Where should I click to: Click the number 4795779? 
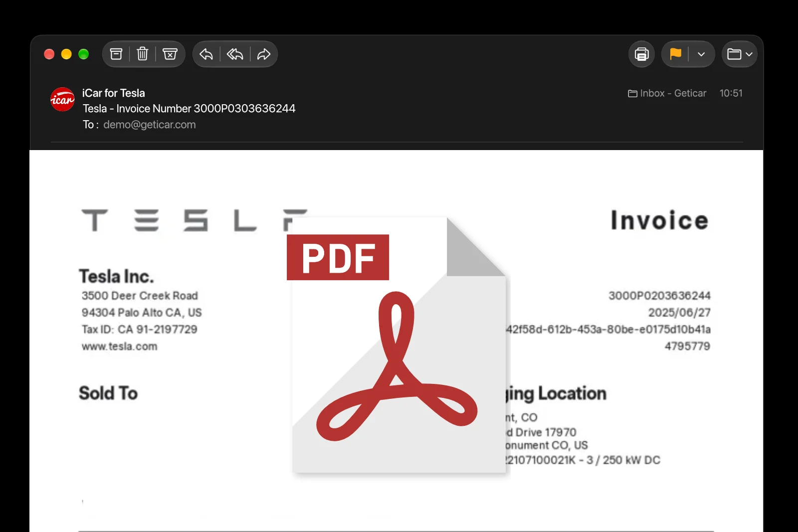click(687, 346)
